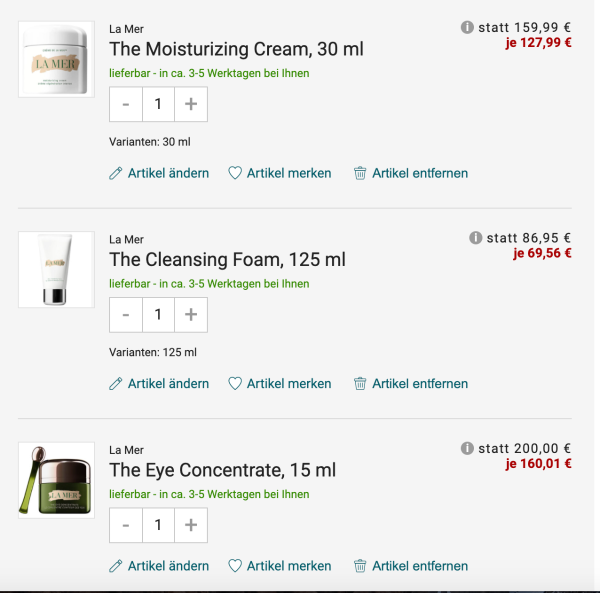
Task: Open The Cleansing Foam, 125 ml title
Action: tap(227, 260)
